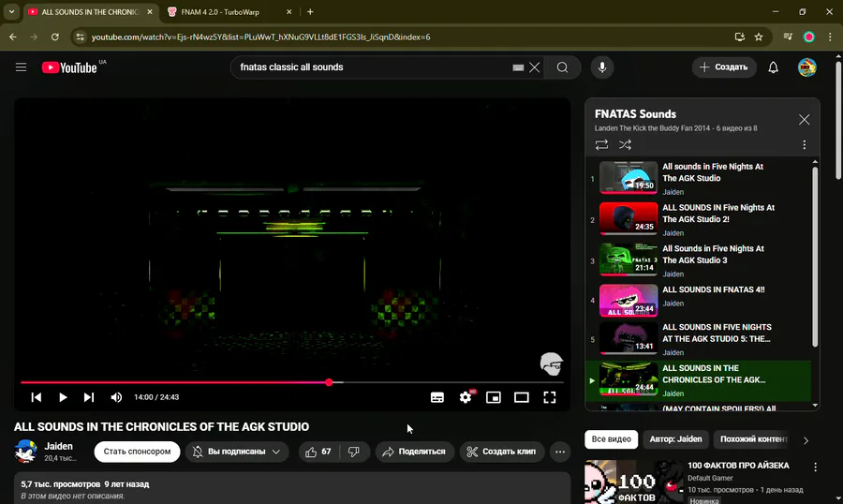Toggle playlist shuffle
This screenshot has height=504, width=843.
pos(625,144)
